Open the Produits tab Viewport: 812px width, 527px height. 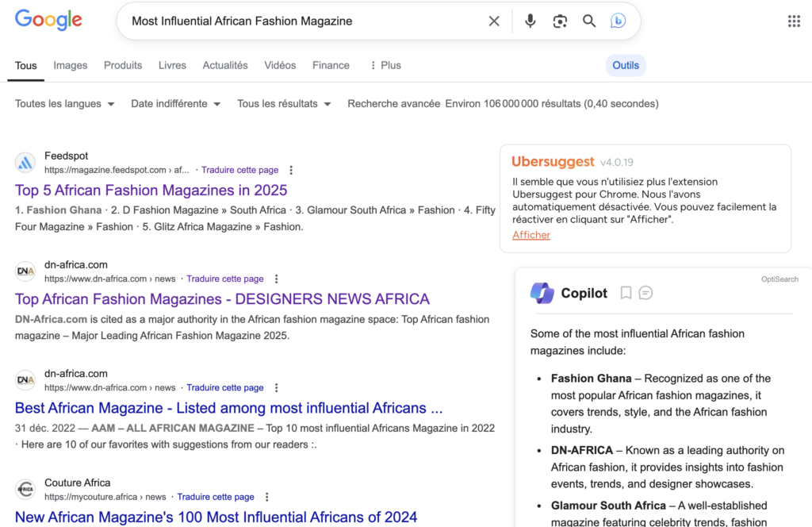pyautogui.click(x=123, y=65)
